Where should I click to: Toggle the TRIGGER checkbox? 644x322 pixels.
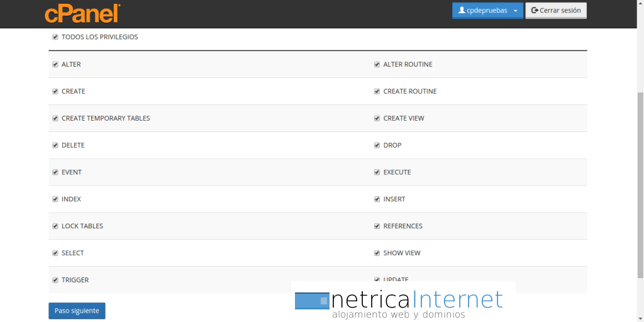[55, 280]
